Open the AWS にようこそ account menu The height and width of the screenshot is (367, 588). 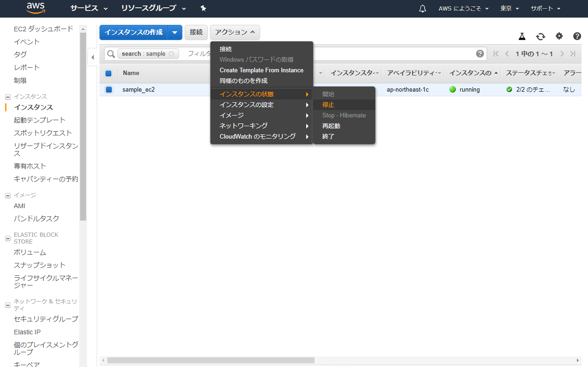(x=463, y=9)
